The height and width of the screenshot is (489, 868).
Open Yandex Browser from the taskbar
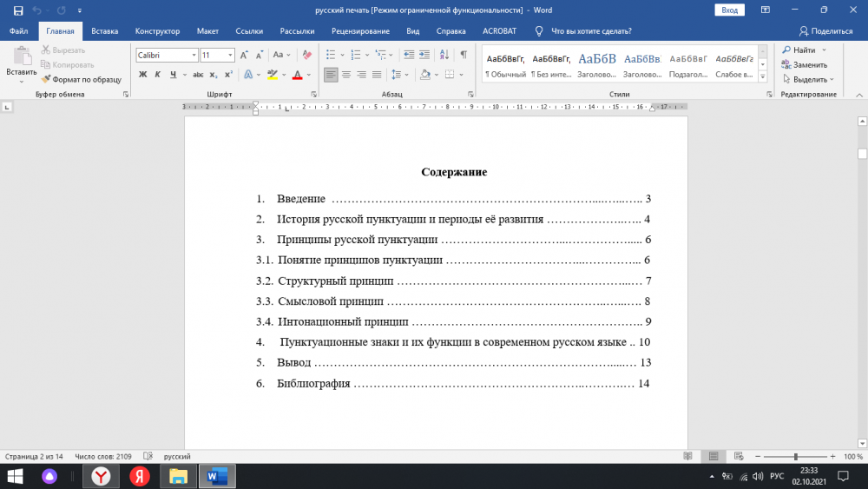coord(102,476)
